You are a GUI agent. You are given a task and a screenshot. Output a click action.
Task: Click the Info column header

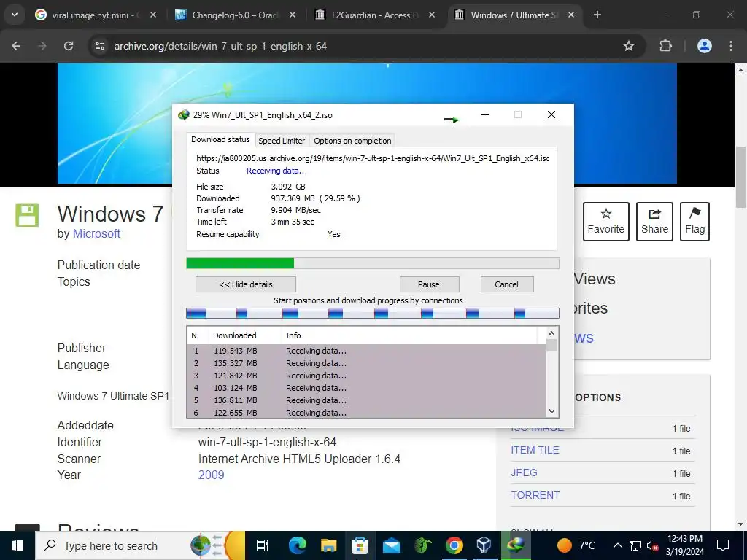tap(409, 335)
